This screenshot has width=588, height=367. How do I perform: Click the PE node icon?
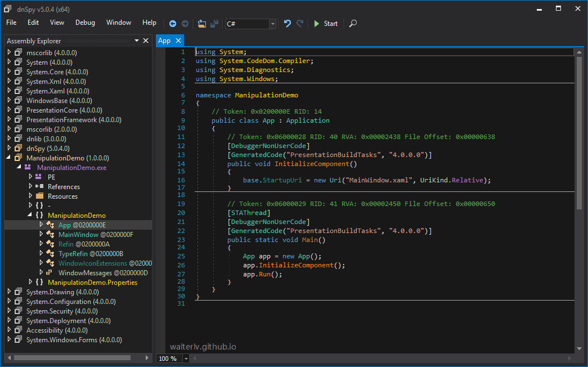(38, 177)
